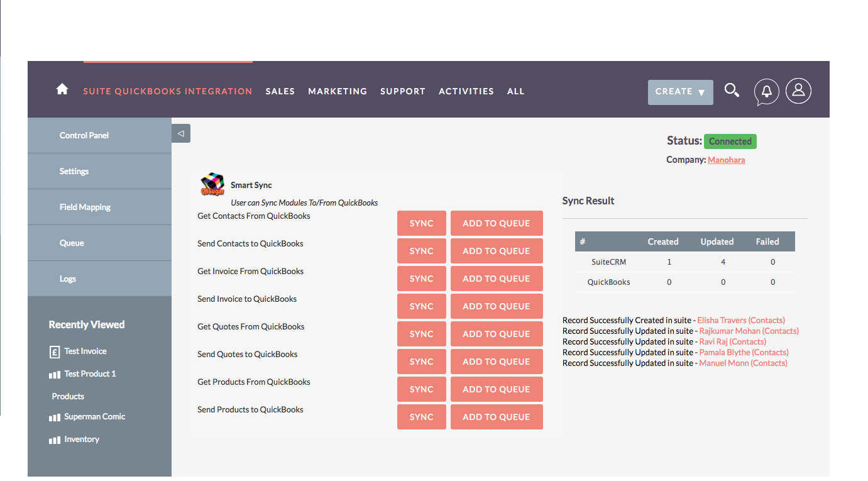Go to the Logs sidebar section

[68, 279]
